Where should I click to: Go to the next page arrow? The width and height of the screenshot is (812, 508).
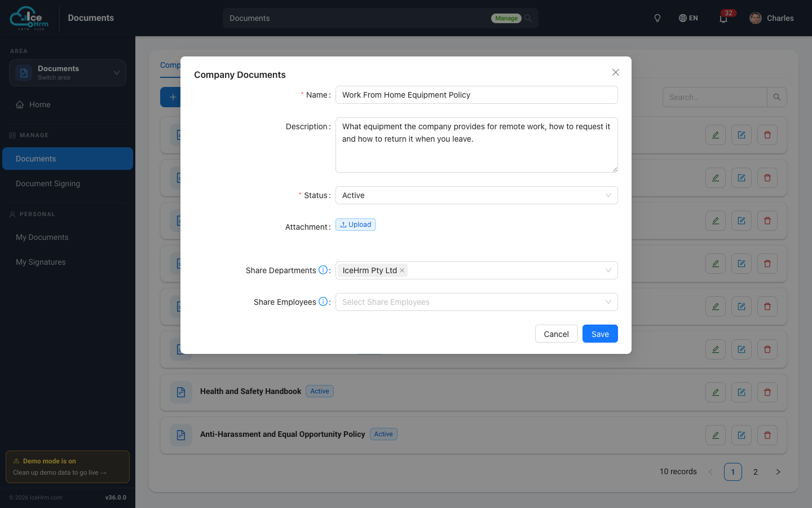pyautogui.click(x=778, y=472)
